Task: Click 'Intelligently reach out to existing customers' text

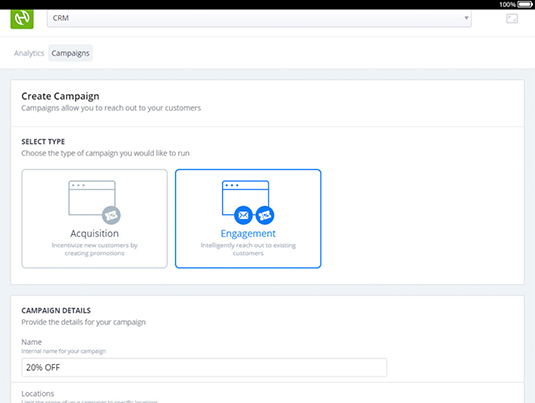Action: [x=248, y=249]
